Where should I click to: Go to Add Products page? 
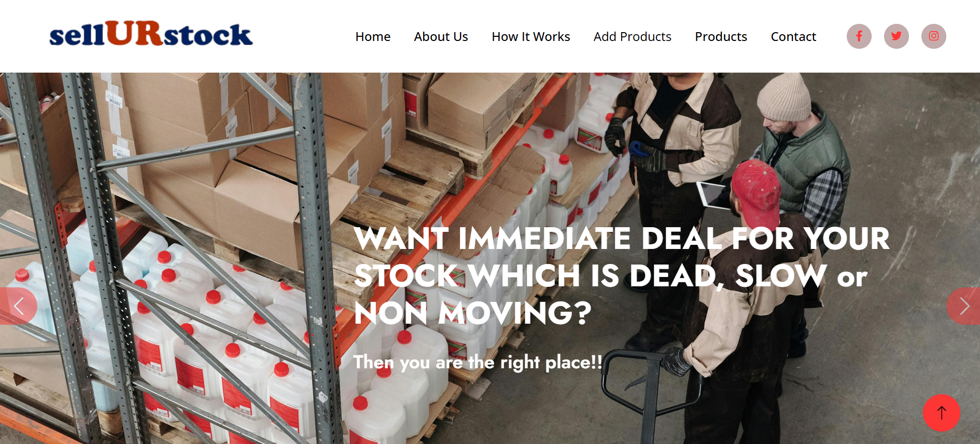point(632,37)
